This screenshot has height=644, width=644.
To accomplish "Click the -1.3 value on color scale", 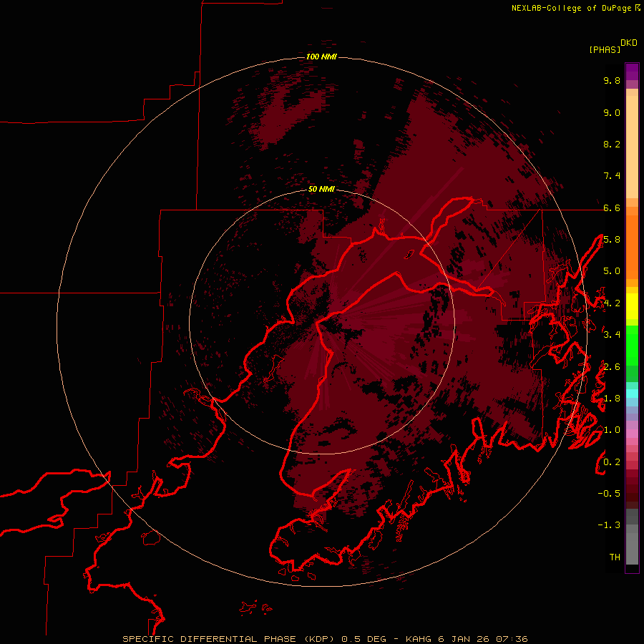I will coord(609,525).
